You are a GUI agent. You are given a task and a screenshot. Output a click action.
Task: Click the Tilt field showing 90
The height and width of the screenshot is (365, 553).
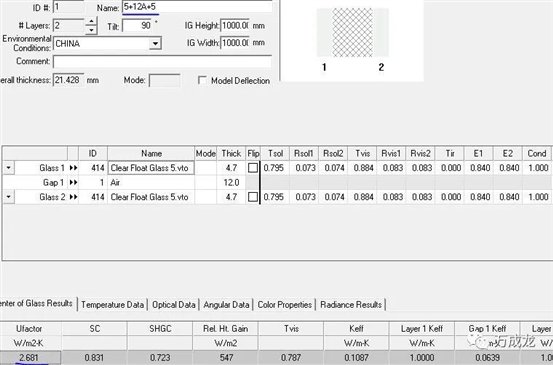[138, 25]
